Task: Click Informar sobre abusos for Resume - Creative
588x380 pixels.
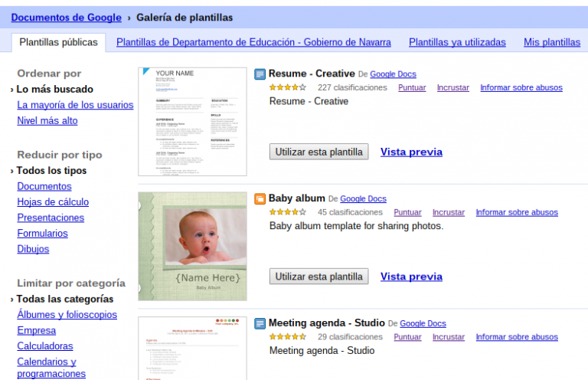Action: 521,88
